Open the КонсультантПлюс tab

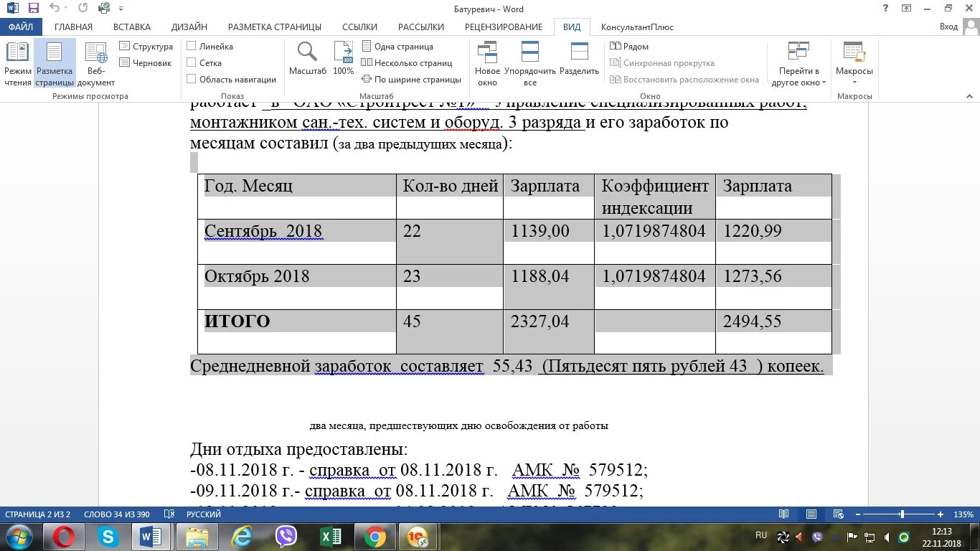tap(637, 27)
